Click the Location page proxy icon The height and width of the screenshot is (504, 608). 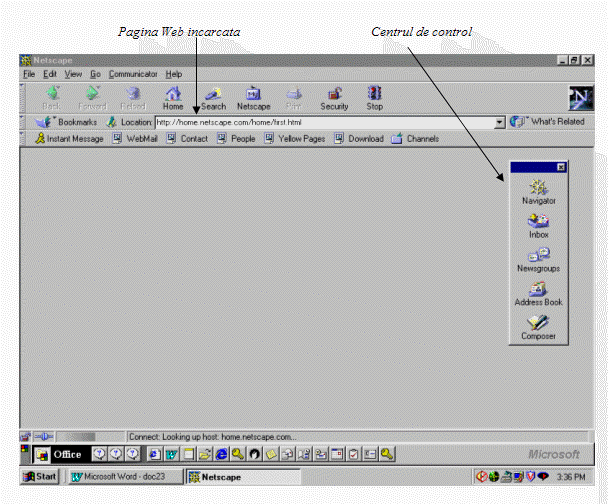click(x=112, y=122)
